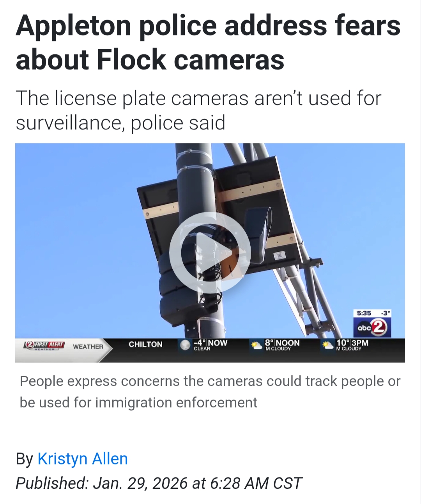Play the Flock cameras news video
The image size is (421, 504).
click(210, 253)
